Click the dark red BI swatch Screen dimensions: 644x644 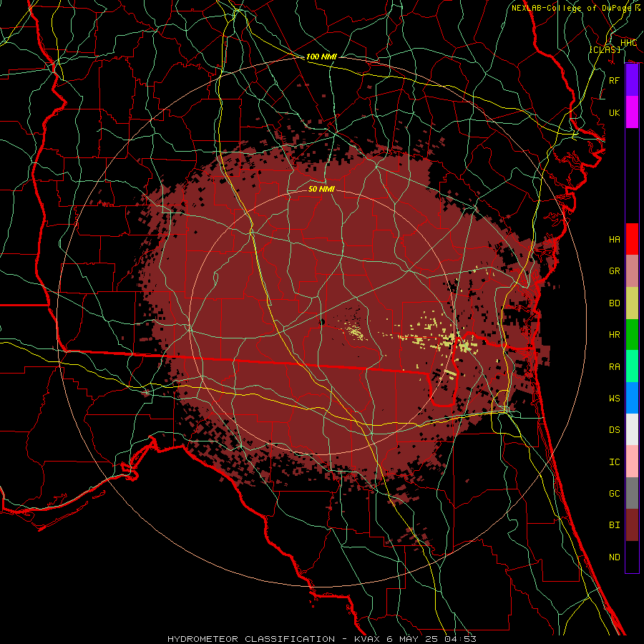point(632,525)
